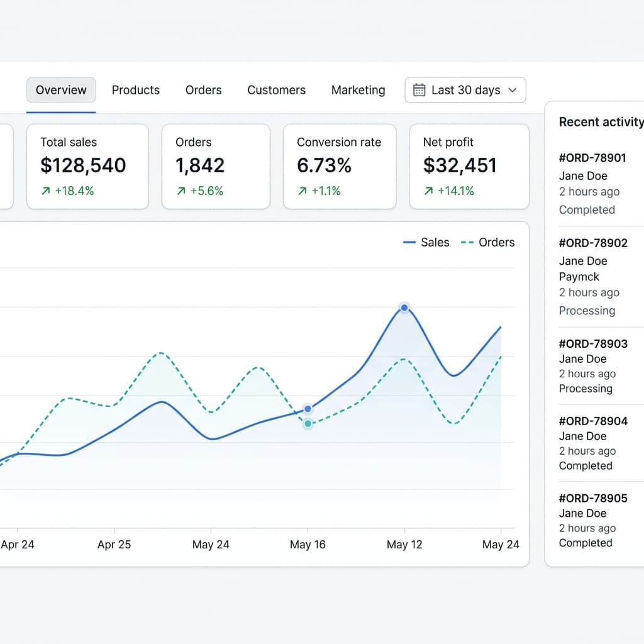Click the May 12 axis label

tap(404, 545)
